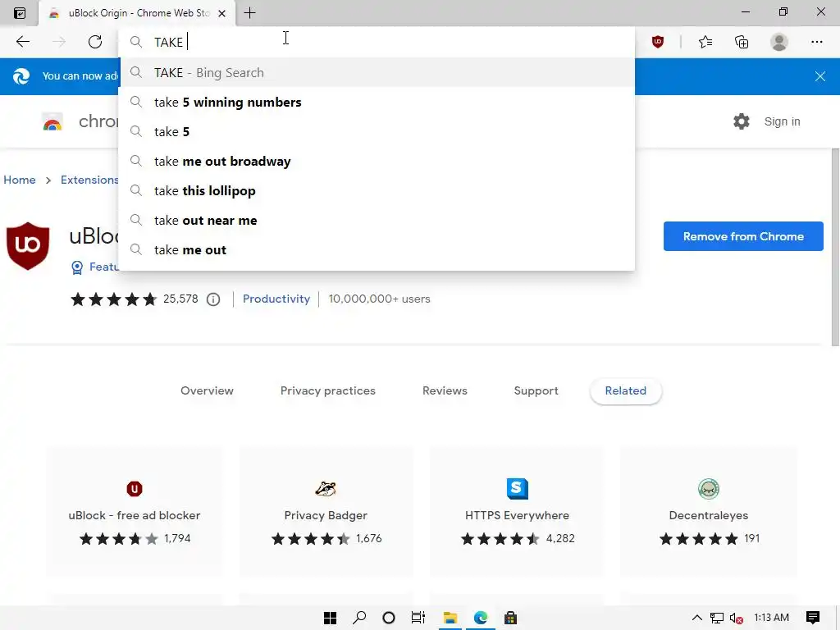Open the HTTPS Everywhere card title

tap(517, 515)
